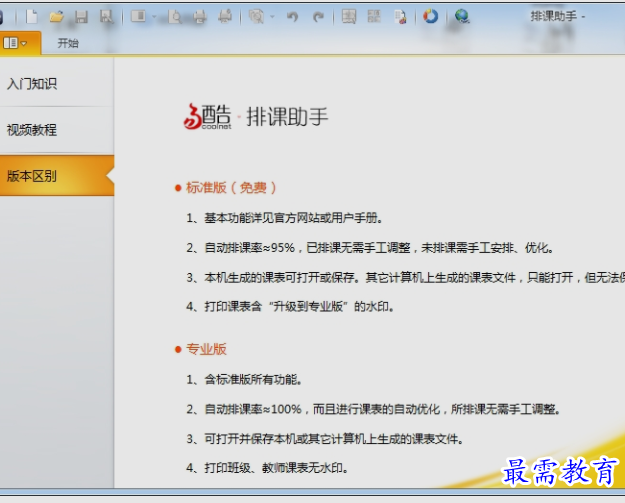Undo the last action
Viewport: 625px width, 503px height.
[x=292, y=17]
